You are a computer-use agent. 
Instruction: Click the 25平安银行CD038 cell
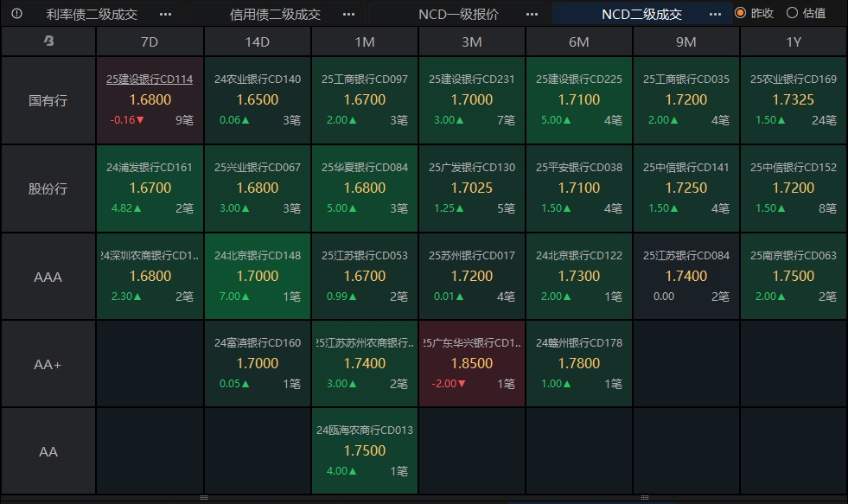(x=578, y=188)
